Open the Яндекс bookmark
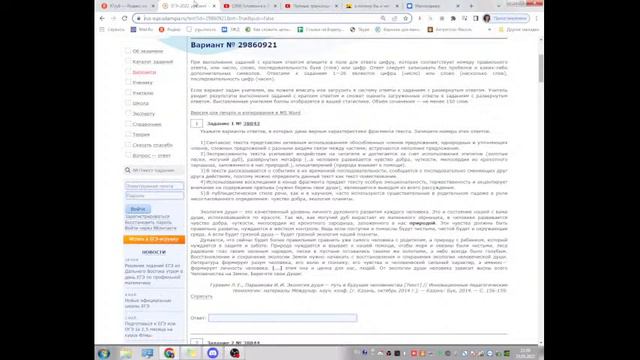Image resolution: width=640 pixels, height=360 pixels. point(169,29)
